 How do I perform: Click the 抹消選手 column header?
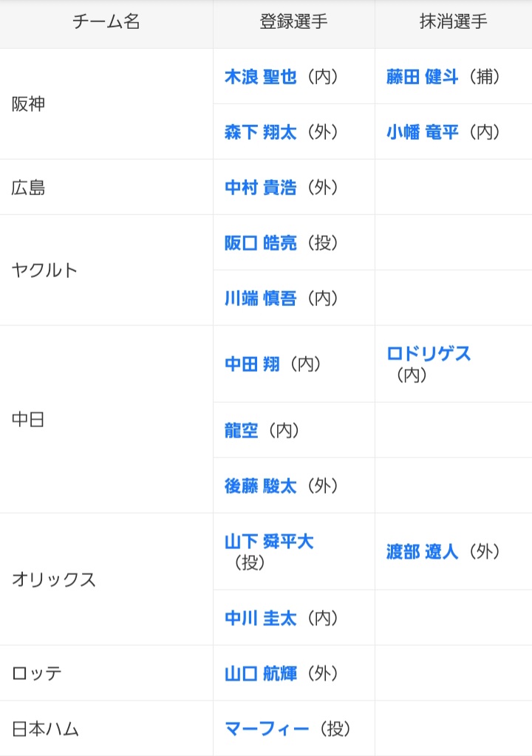pos(453,22)
